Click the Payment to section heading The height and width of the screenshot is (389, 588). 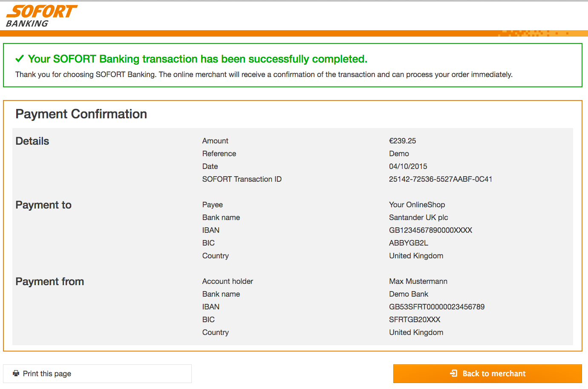coord(43,205)
